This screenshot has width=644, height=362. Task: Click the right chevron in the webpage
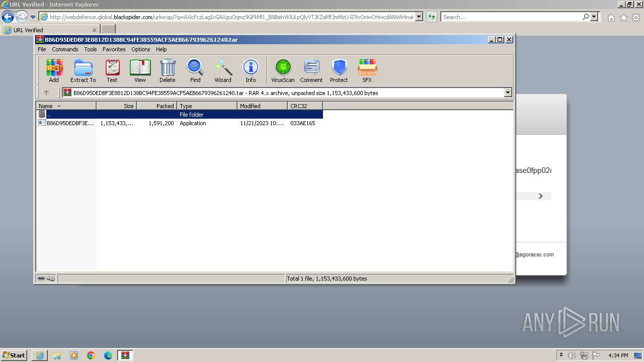click(x=541, y=196)
